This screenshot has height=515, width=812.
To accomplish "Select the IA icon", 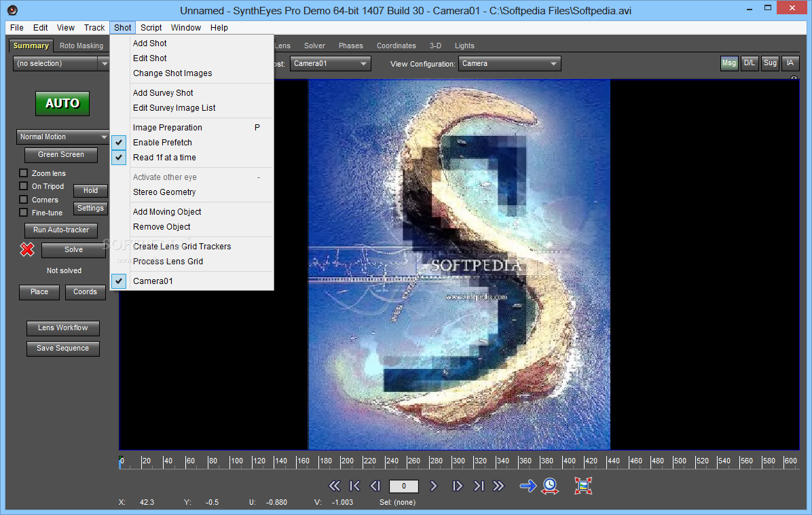I will [x=790, y=63].
